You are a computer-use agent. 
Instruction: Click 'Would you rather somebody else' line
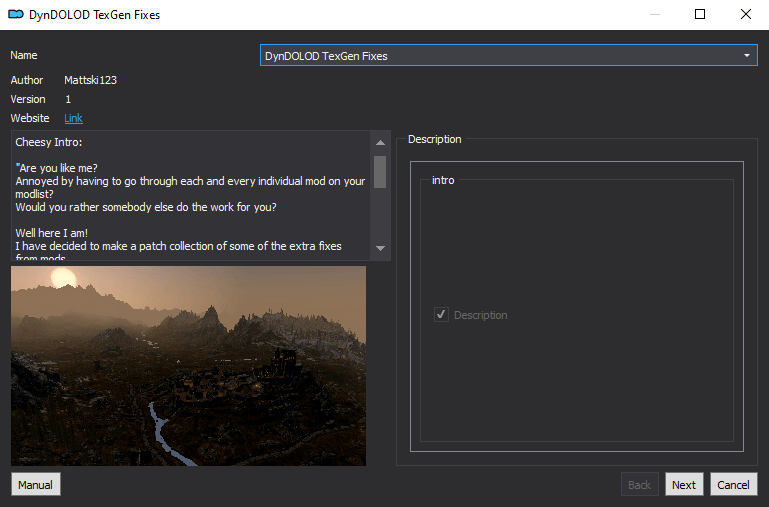pyautogui.click(x=146, y=207)
